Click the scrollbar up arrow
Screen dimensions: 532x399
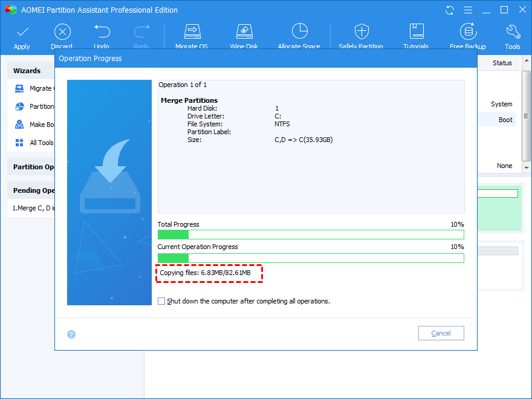point(526,60)
